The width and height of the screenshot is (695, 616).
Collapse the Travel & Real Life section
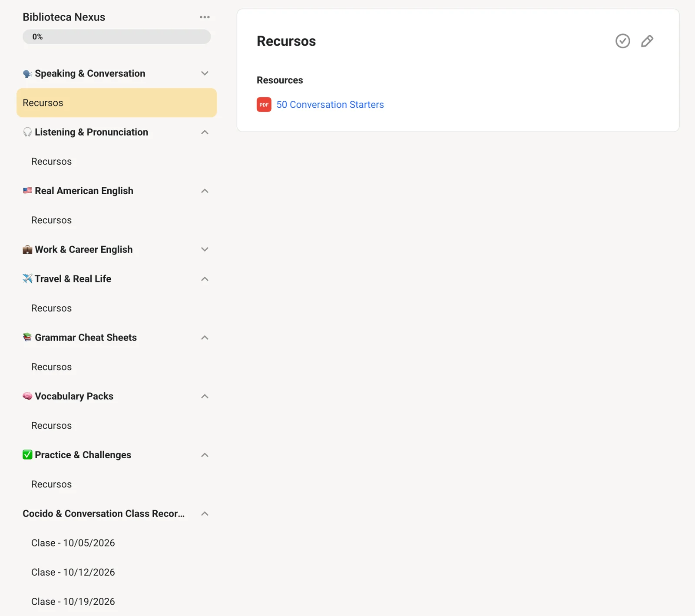205,279
